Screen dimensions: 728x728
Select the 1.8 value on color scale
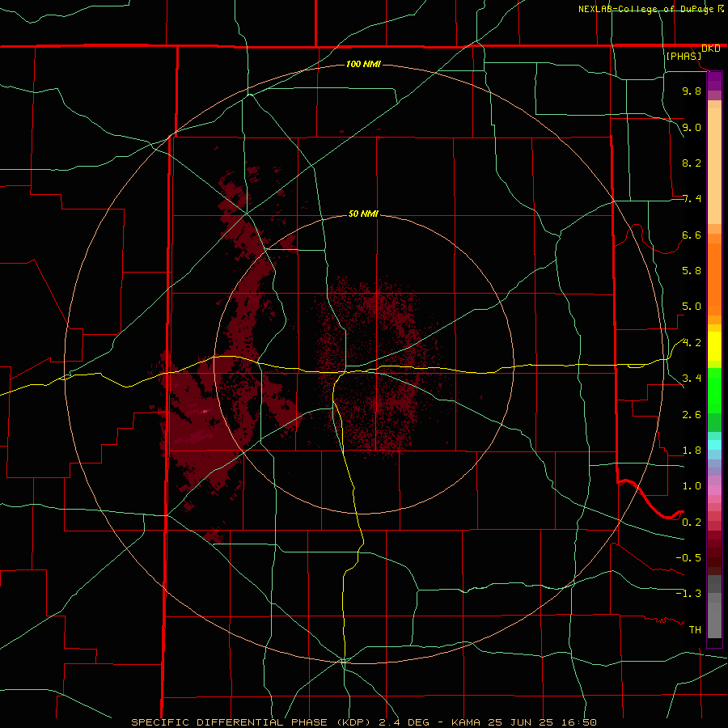pos(692,451)
